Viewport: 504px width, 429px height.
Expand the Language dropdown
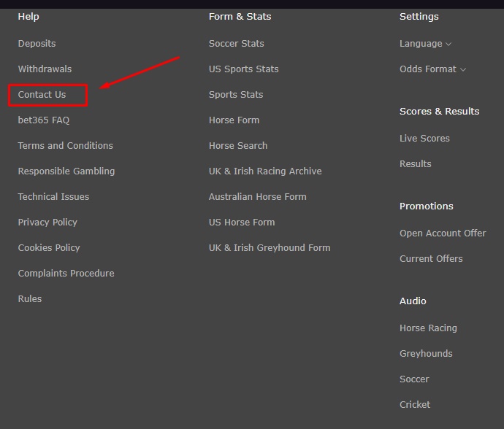(x=425, y=43)
